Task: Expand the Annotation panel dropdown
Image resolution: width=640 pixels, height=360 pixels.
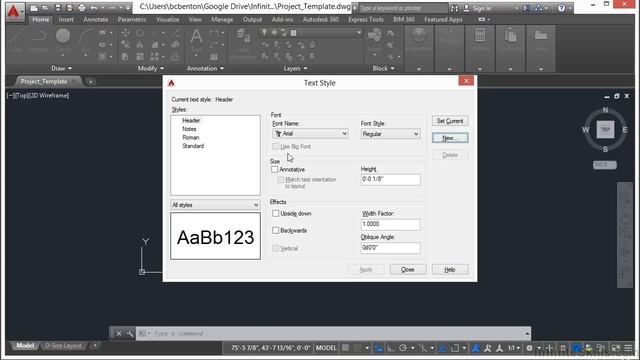Action: pyautogui.click(x=205, y=69)
